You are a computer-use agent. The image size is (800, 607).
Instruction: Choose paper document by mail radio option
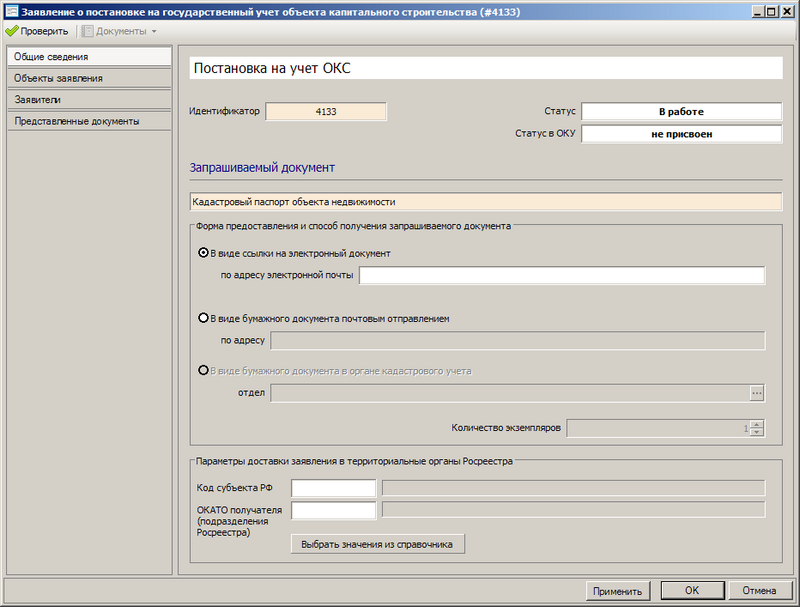pyautogui.click(x=204, y=318)
